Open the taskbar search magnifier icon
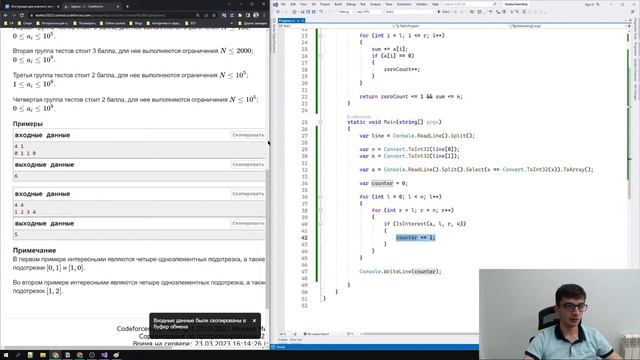 point(18,355)
